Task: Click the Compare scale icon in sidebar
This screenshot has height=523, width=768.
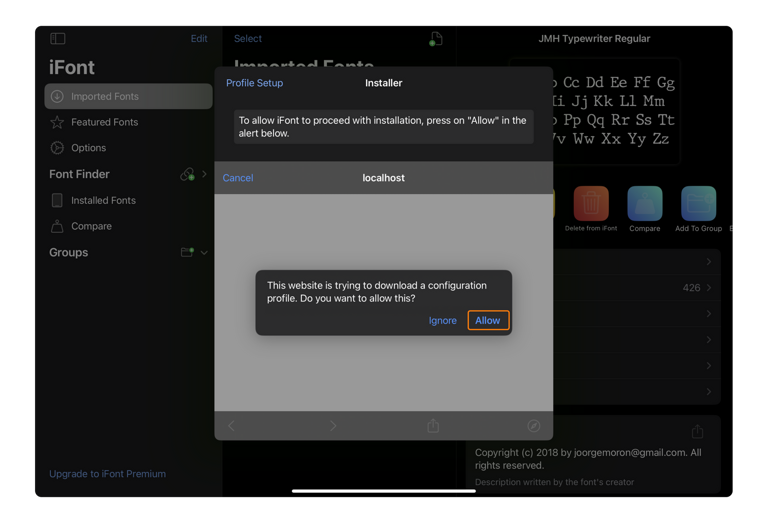Action: (x=57, y=226)
